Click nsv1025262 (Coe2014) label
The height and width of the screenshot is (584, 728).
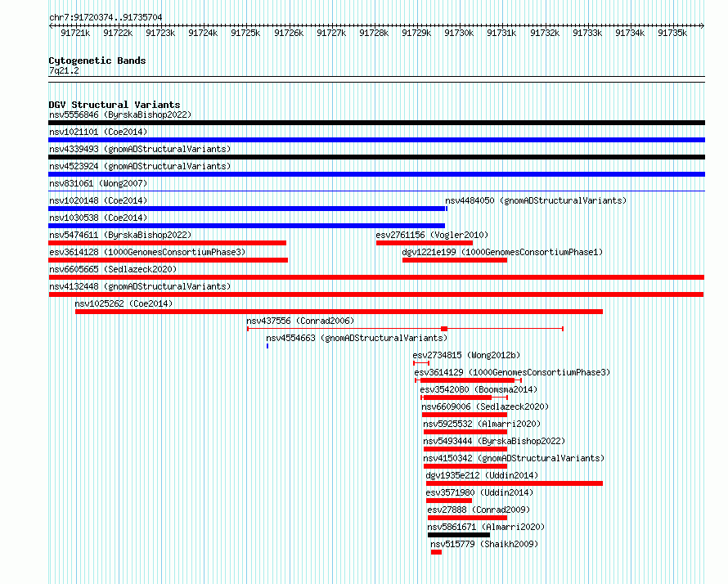pos(124,303)
